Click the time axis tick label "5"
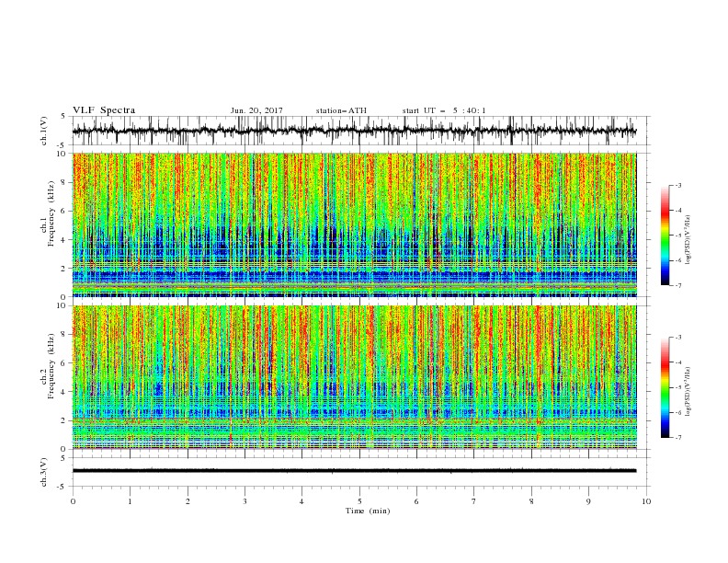The height and width of the screenshot is (563, 728). [359, 501]
